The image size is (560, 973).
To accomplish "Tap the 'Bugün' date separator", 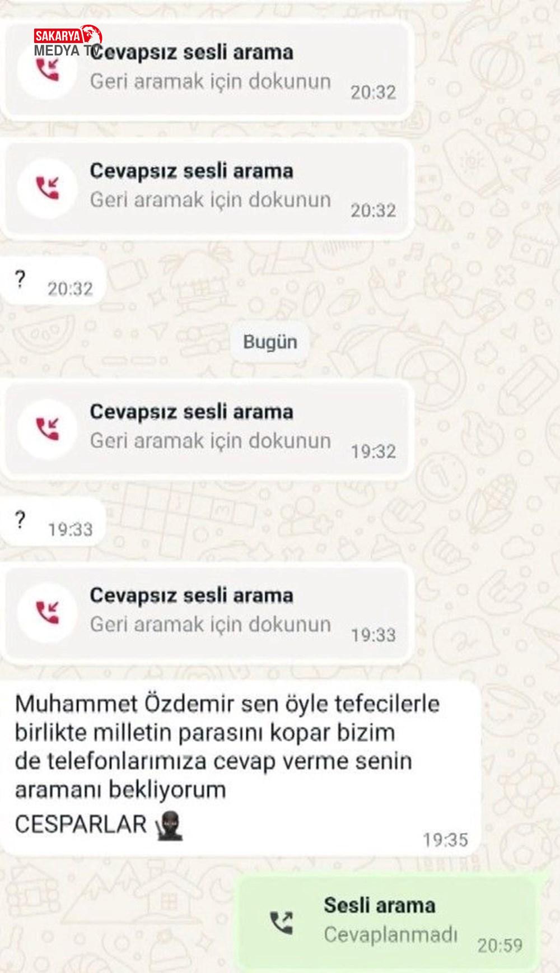I will tap(270, 342).
